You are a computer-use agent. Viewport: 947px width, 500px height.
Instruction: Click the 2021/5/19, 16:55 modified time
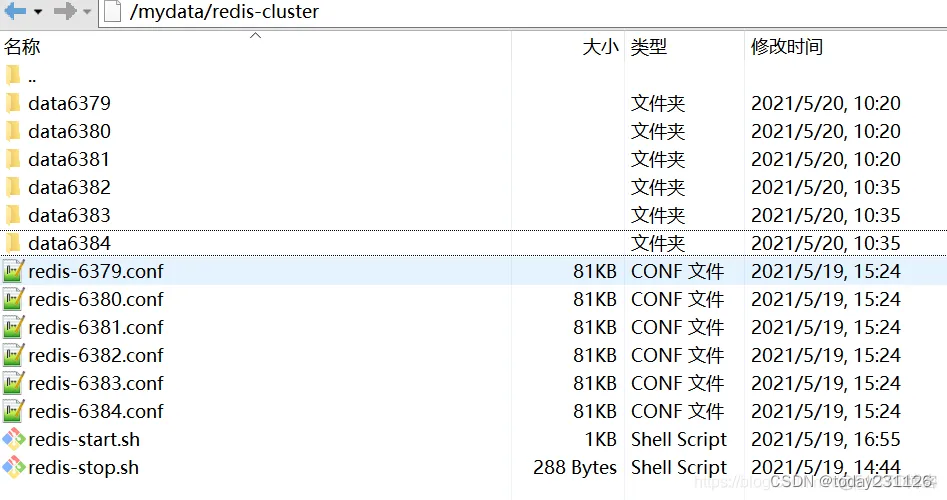coord(826,440)
